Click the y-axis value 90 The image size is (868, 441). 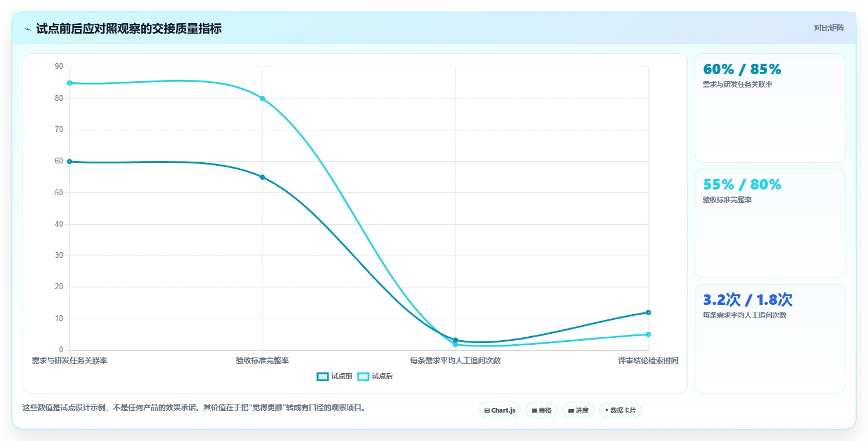pos(59,67)
